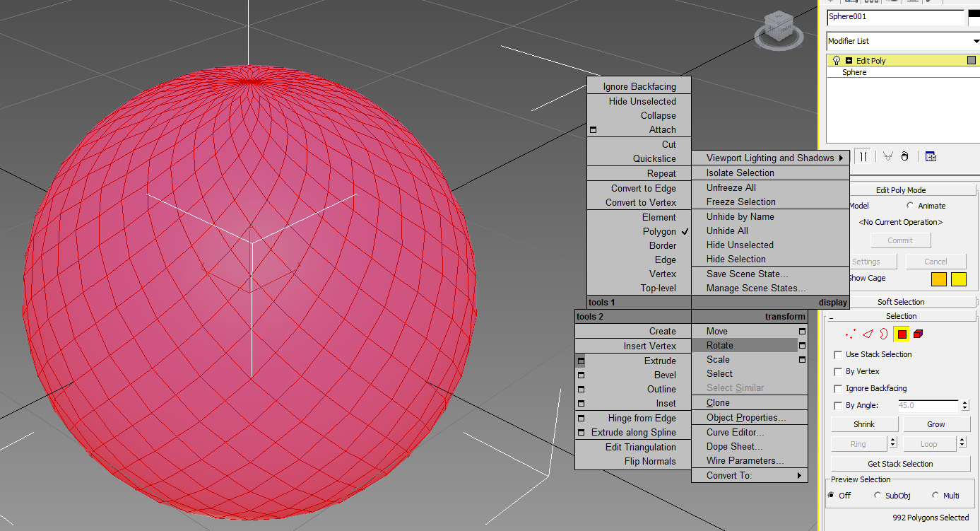Select Edge sub-object triangle icon

pyautogui.click(x=868, y=334)
